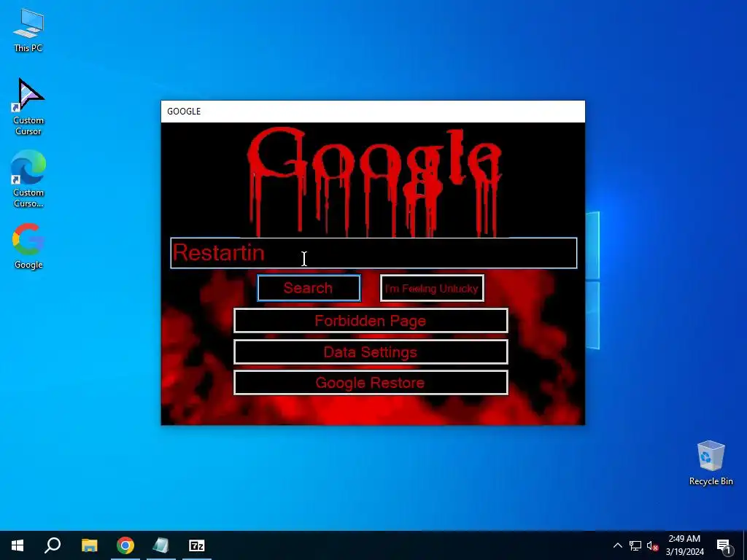Show hidden system tray icons
The image size is (747, 560).
coord(617,545)
